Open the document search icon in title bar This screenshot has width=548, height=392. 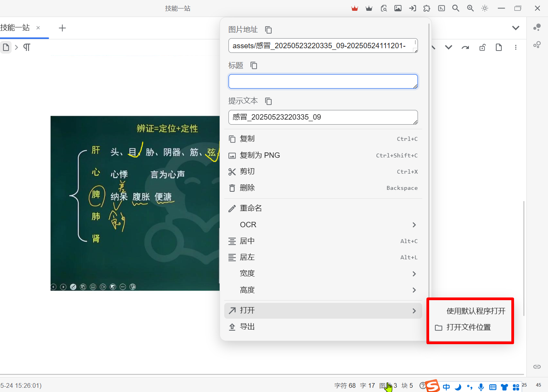[x=384, y=8]
